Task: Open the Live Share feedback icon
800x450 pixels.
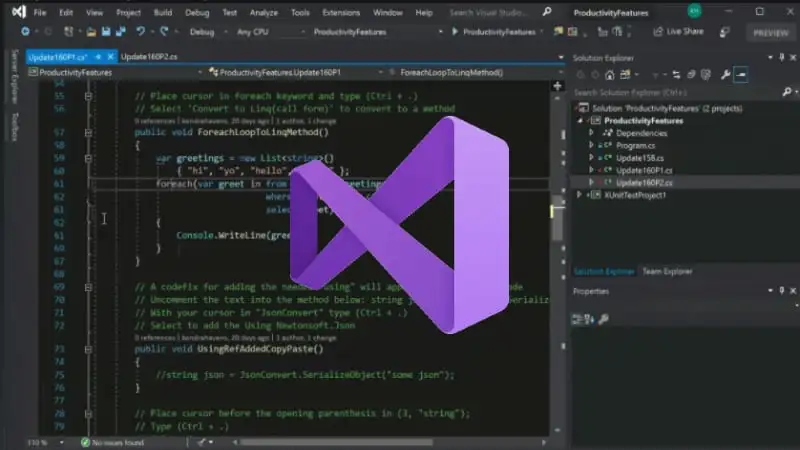Action: (724, 32)
